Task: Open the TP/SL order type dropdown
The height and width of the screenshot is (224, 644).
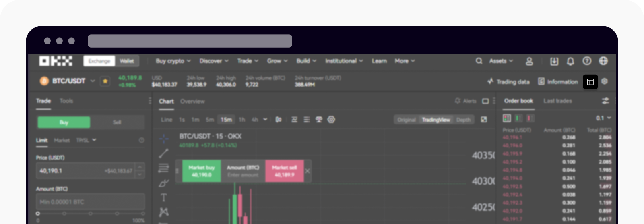Action: (86, 140)
